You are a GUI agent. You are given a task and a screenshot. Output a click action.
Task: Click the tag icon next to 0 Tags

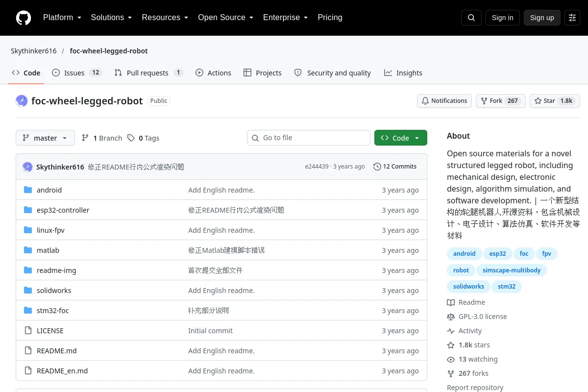click(131, 138)
